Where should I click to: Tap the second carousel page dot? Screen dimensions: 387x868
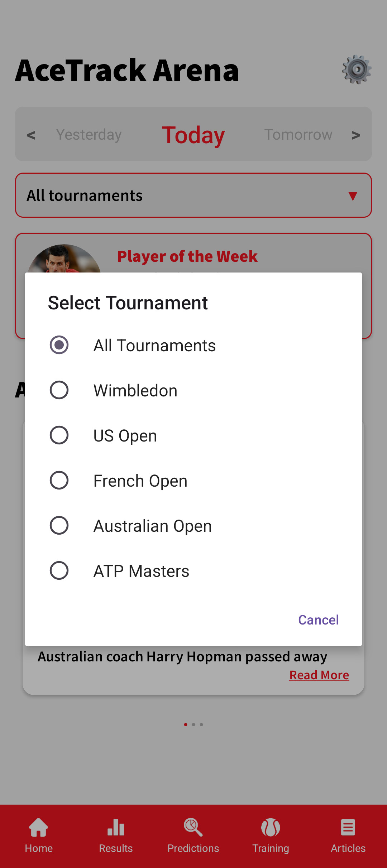193,724
